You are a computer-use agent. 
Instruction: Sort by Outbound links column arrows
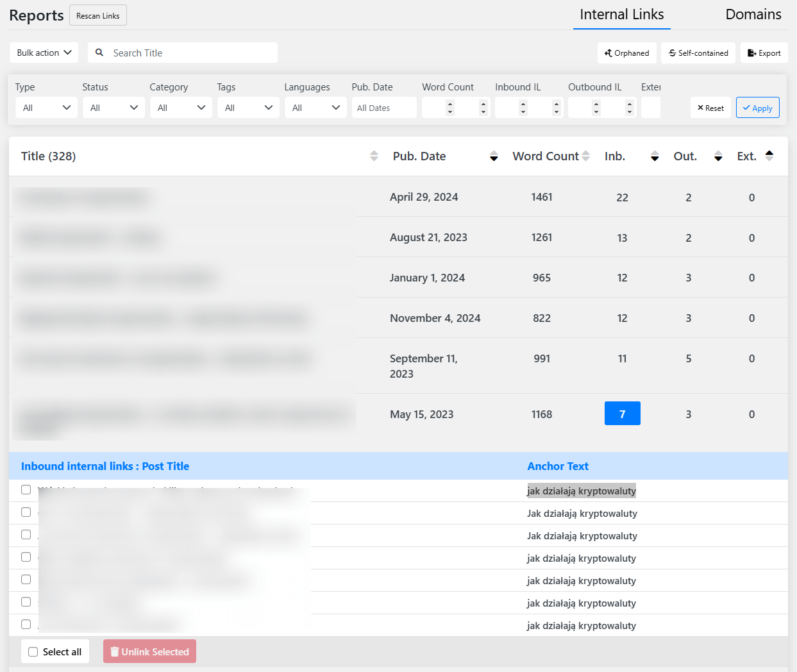tap(718, 156)
